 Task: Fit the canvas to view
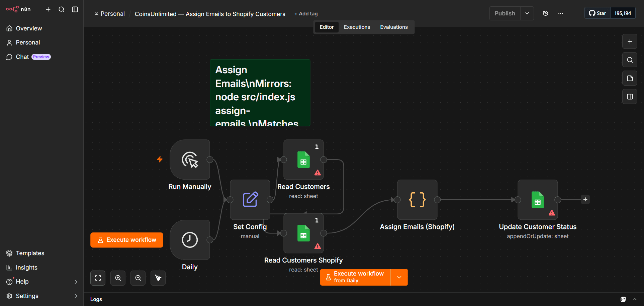pyautogui.click(x=98, y=278)
